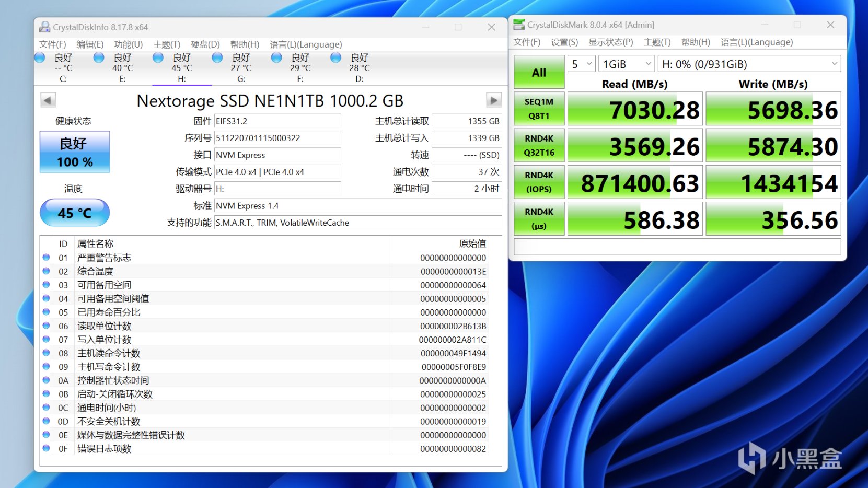Select drive G: status icon at 27 °C
Screen dimensions: 868x488
pos(217,58)
